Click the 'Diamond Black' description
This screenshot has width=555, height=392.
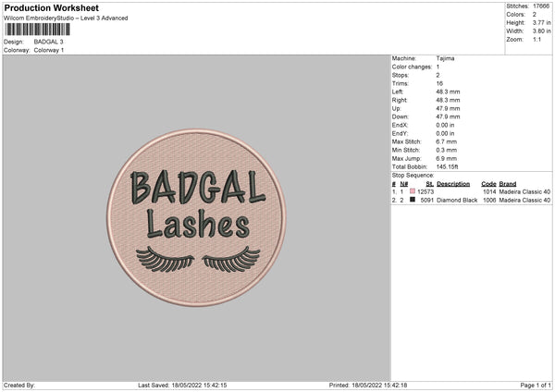pyautogui.click(x=457, y=201)
